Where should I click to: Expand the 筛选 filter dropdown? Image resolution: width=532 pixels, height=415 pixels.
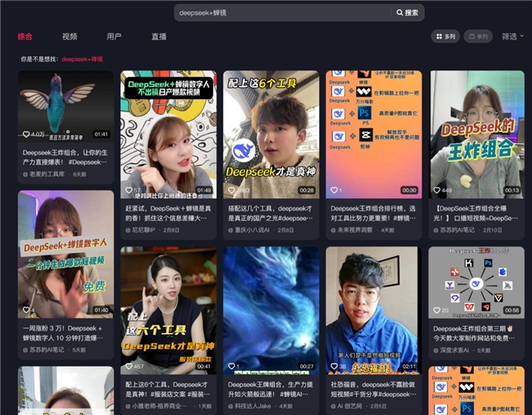pyautogui.click(x=512, y=37)
